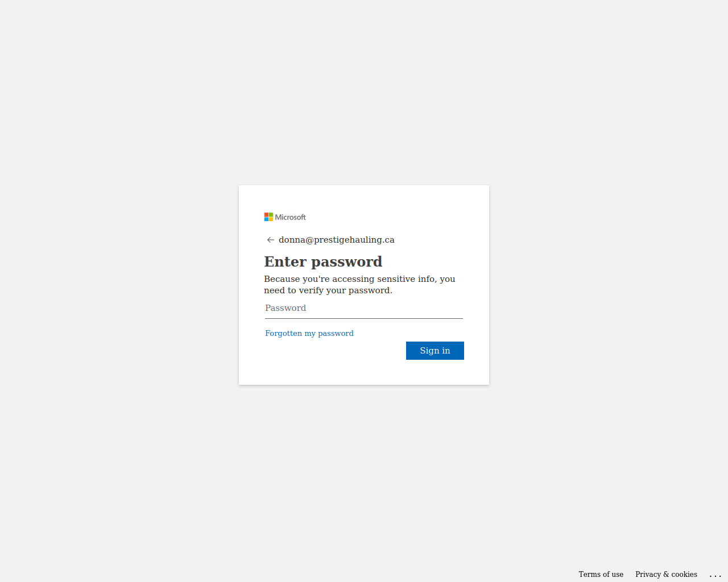Open the Privacy & cookies link
Image resolution: width=728 pixels, height=582 pixels.
(x=666, y=575)
